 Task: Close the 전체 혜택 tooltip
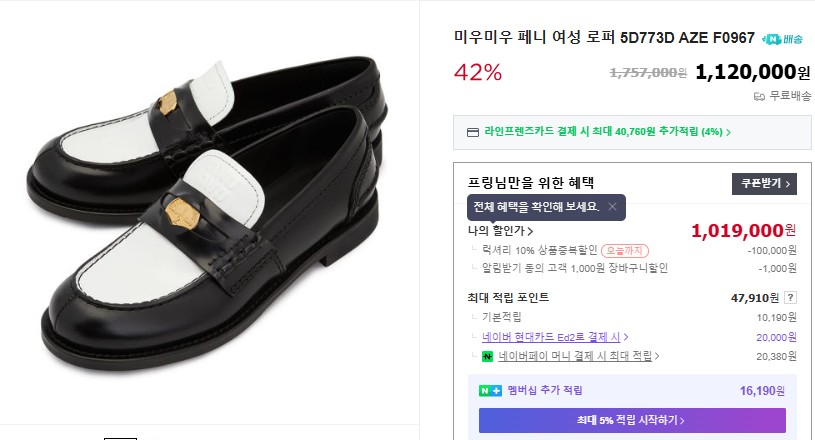click(x=612, y=207)
